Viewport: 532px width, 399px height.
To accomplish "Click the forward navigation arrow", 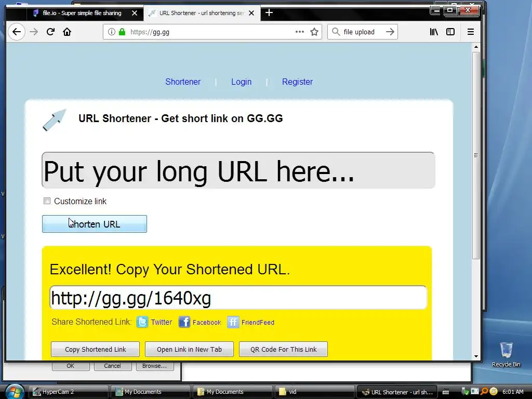I will click(34, 32).
